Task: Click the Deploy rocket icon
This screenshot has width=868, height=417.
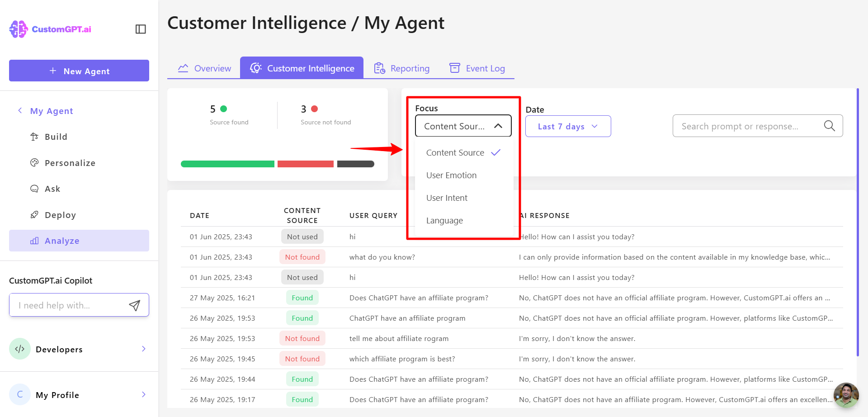Action: coord(34,215)
